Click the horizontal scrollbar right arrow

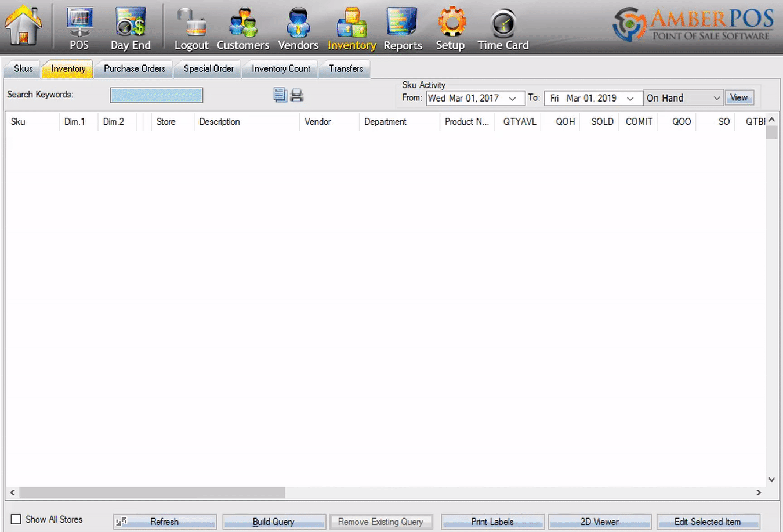tap(759, 493)
